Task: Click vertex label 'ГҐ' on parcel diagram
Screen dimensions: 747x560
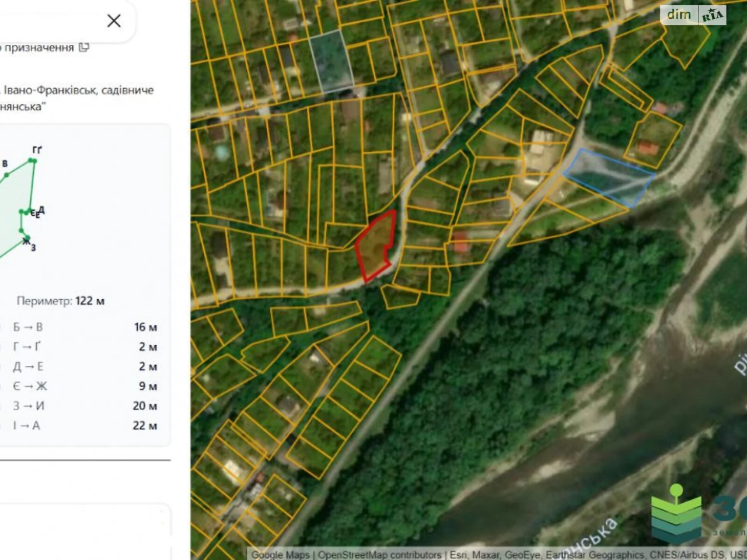Action: coord(37,150)
